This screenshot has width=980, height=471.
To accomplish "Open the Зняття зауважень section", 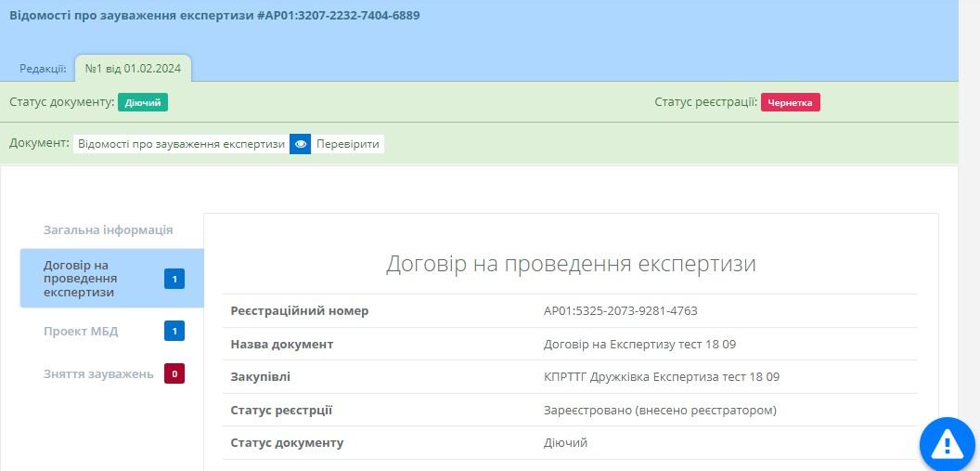I will (x=98, y=373).
